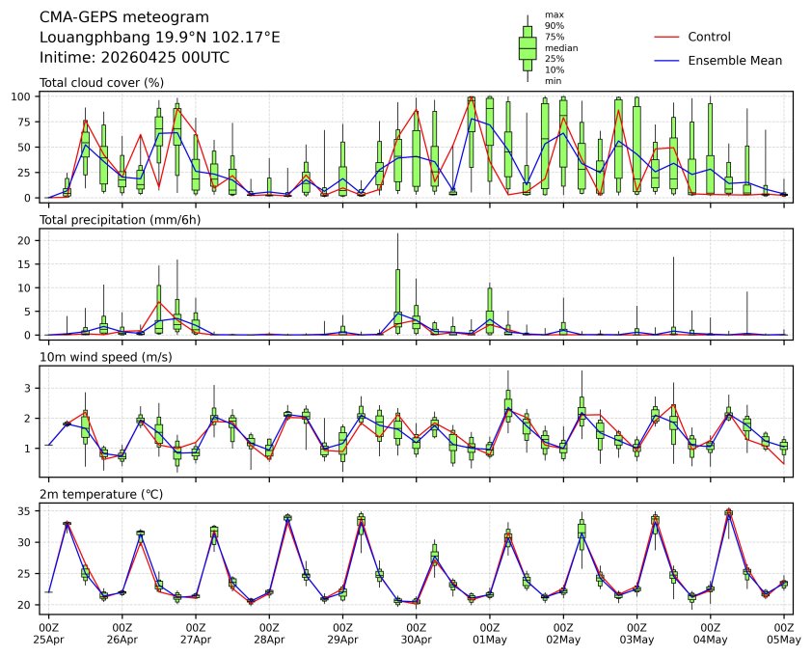The width and height of the screenshot is (812, 656).
Task: Click the 00Z 01May time axis label
Action: [489, 633]
